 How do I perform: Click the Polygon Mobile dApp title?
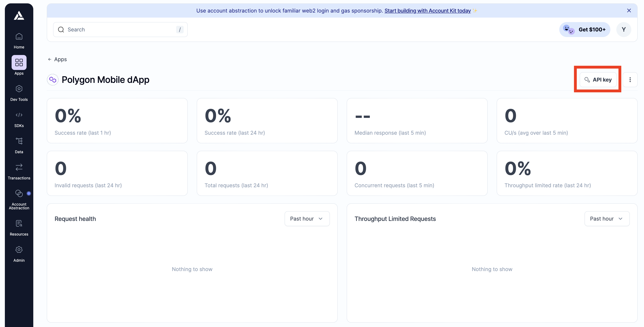105,80
